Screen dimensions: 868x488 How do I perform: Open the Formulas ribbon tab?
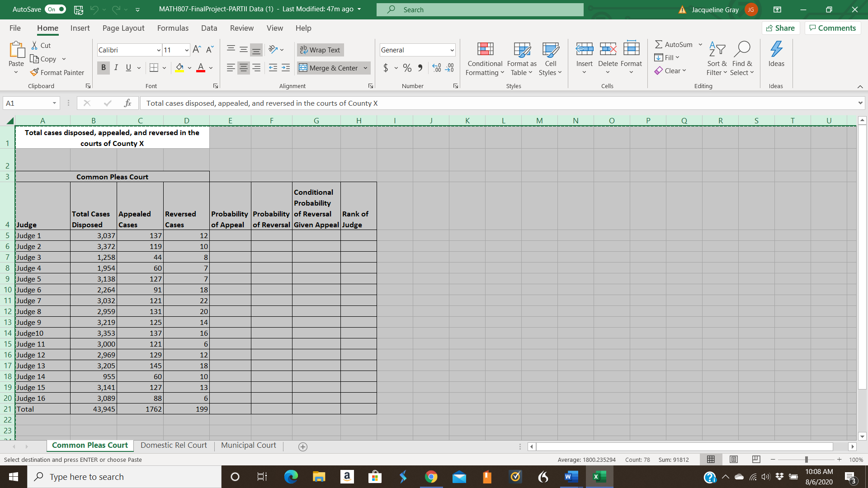point(173,28)
